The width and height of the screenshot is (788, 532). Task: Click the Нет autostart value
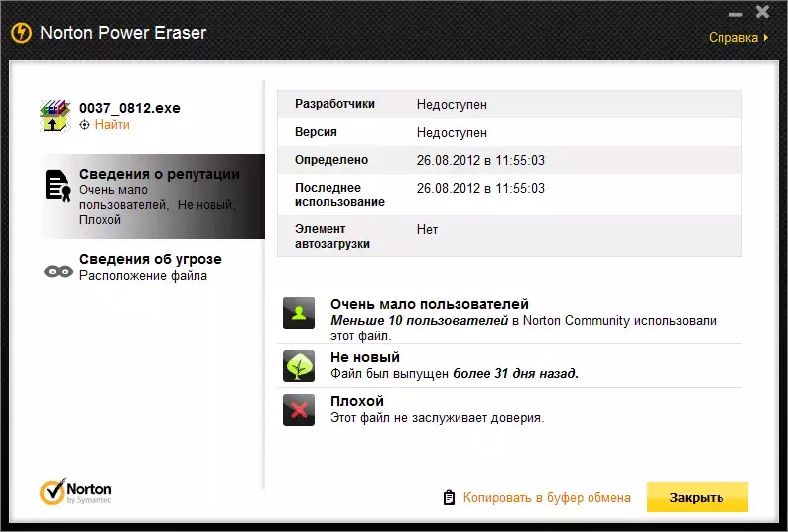[427, 230]
